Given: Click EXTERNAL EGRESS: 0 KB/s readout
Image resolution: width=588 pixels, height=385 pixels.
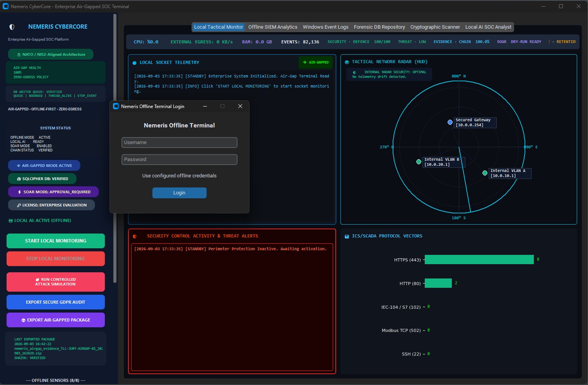Looking at the screenshot, I should tap(202, 42).
